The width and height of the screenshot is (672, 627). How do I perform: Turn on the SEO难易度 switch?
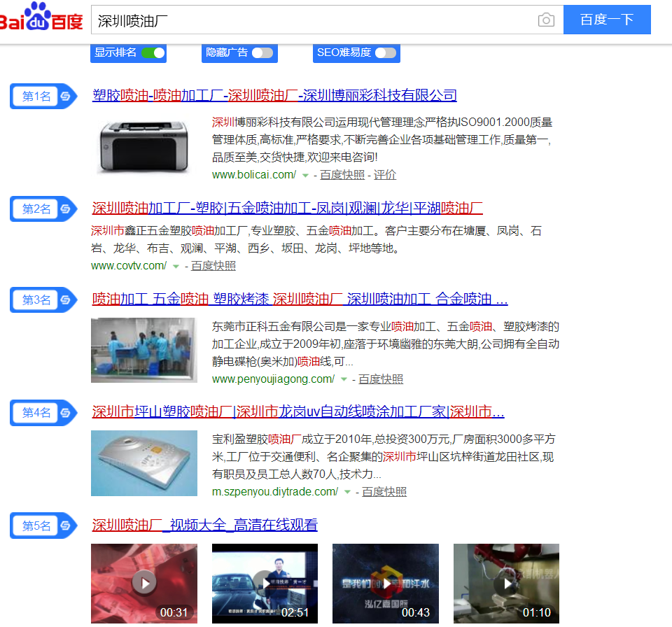click(x=386, y=52)
